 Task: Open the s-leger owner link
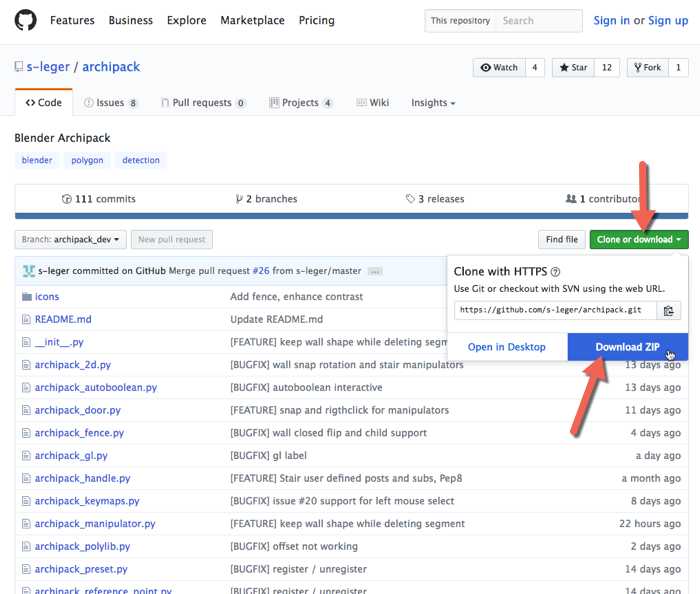48,67
